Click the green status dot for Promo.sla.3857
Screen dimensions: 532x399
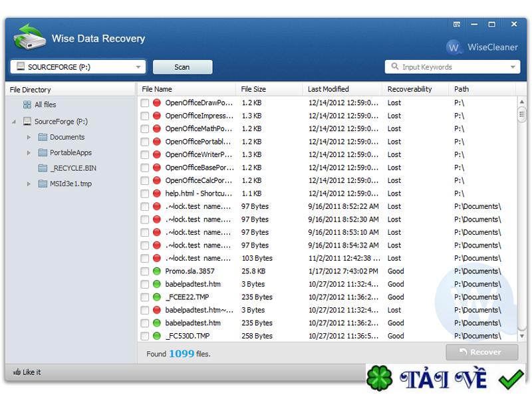click(x=157, y=271)
